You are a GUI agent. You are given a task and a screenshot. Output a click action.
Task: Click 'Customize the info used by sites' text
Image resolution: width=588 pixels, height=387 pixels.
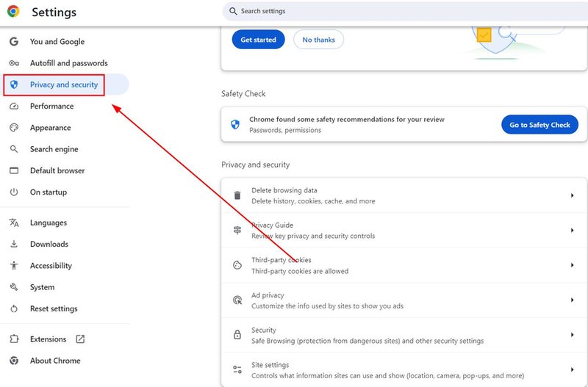pyautogui.click(x=327, y=305)
